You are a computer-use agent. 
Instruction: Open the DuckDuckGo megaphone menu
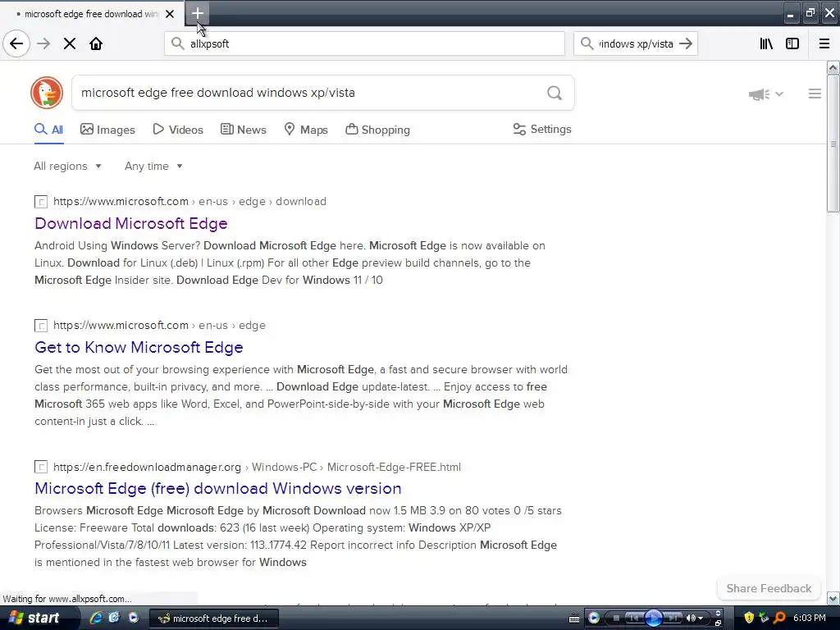[x=766, y=94]
